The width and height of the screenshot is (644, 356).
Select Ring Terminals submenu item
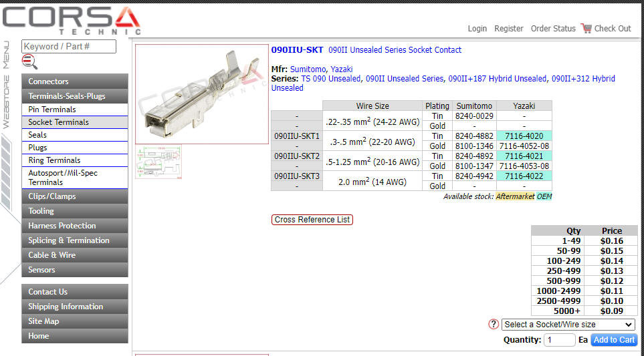(75, 160)
